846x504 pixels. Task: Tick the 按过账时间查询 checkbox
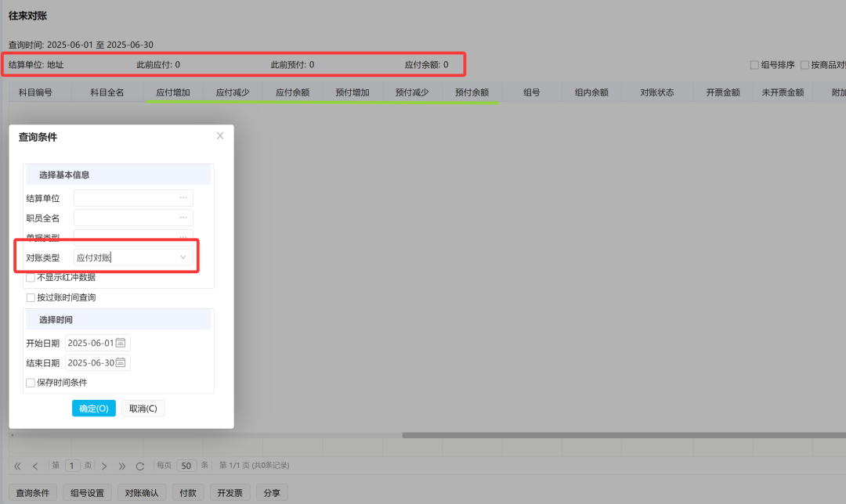[31, 297]
